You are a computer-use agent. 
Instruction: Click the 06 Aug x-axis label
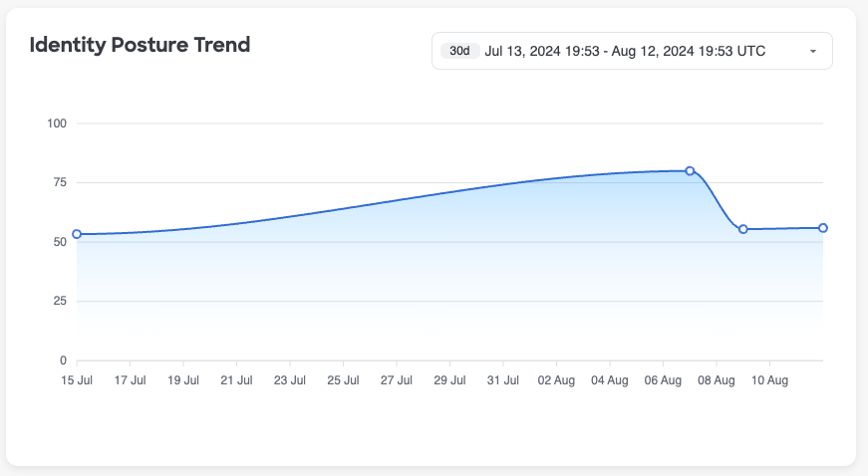click(x=663, y=380)
